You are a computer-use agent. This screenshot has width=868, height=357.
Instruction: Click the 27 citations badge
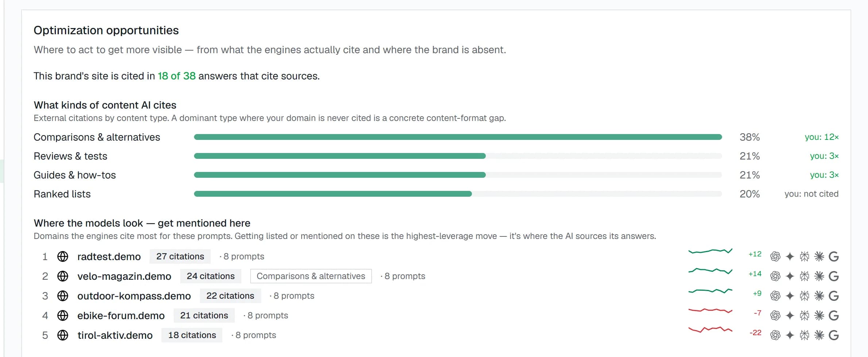click(180, 256)
